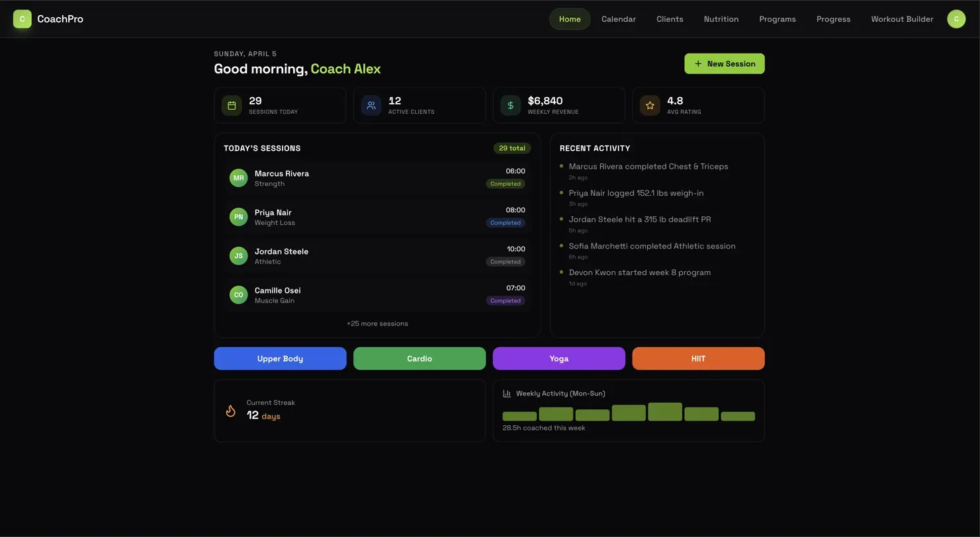Open Jordan Steele's Athletic session row
The width and height of the screenshot is (980, 537).
[x=377, y=256]
